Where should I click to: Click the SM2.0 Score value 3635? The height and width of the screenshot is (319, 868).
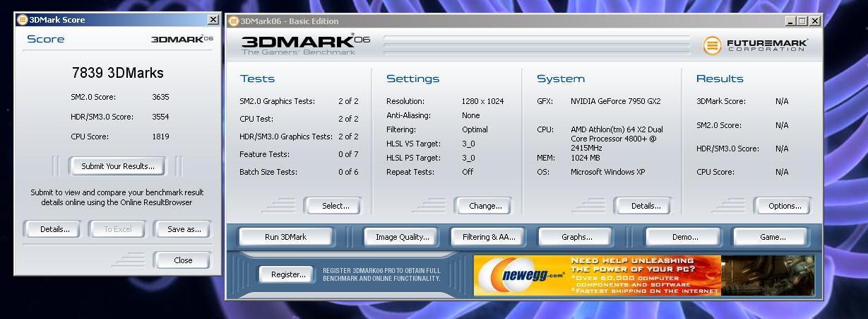point(160,97)
